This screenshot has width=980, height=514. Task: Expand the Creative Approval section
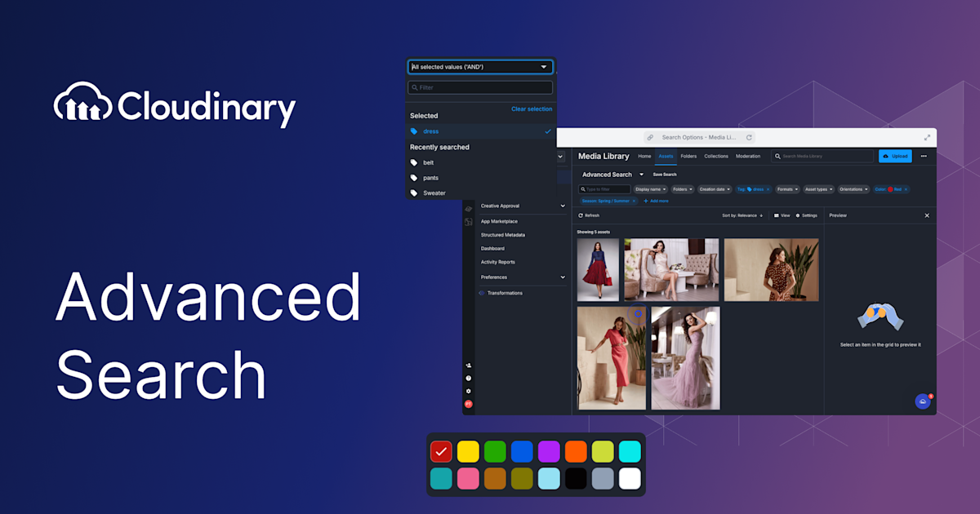562,206
